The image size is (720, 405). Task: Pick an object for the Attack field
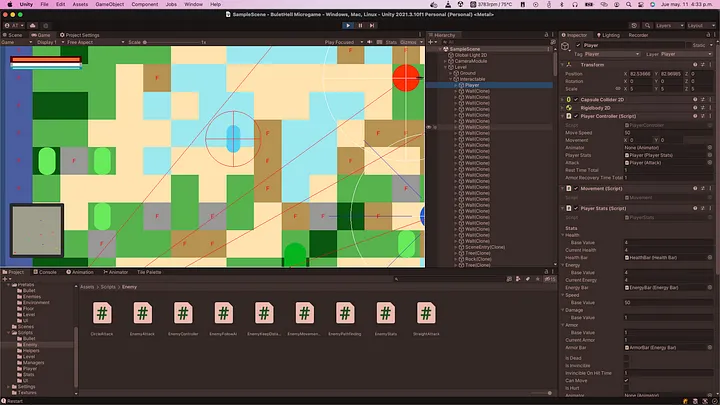click(x=710, y=163)
